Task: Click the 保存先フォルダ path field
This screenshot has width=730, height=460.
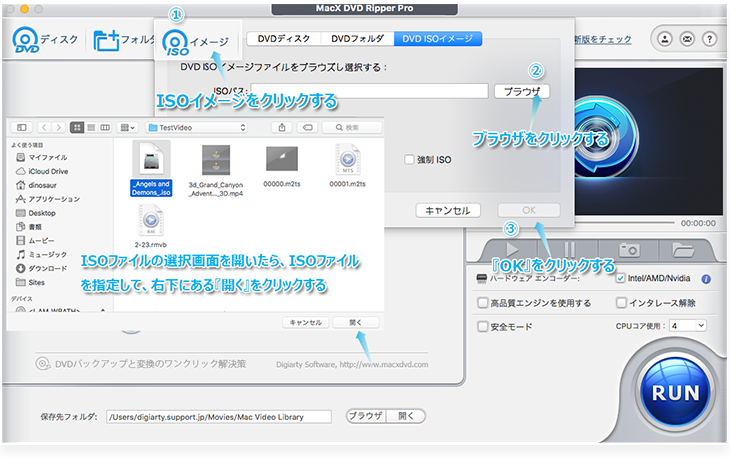Action: tap(219, 417)
